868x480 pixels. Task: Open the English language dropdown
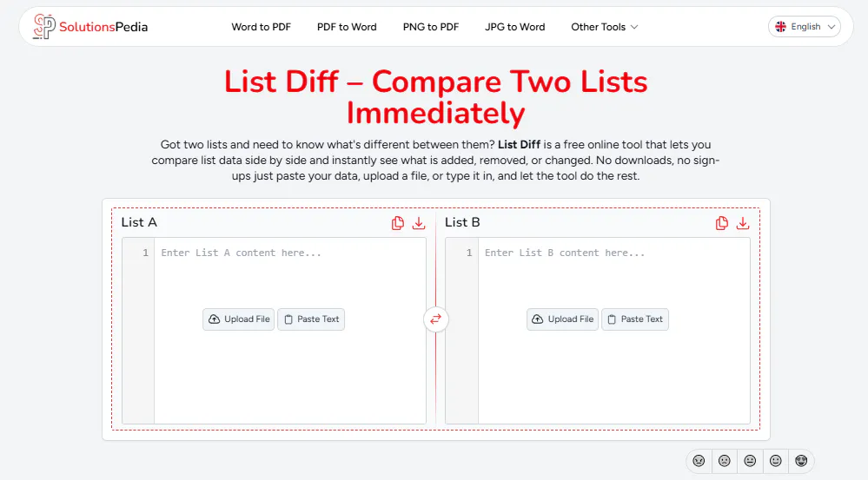[805, 27]
